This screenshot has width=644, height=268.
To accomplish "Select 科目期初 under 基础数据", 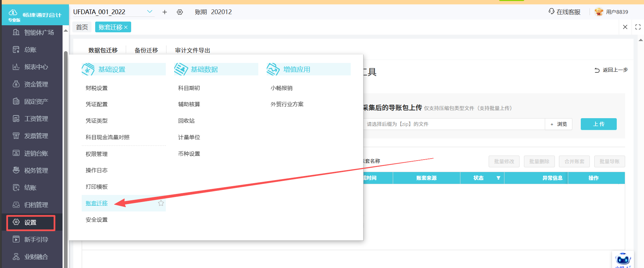I will [189, 88].
